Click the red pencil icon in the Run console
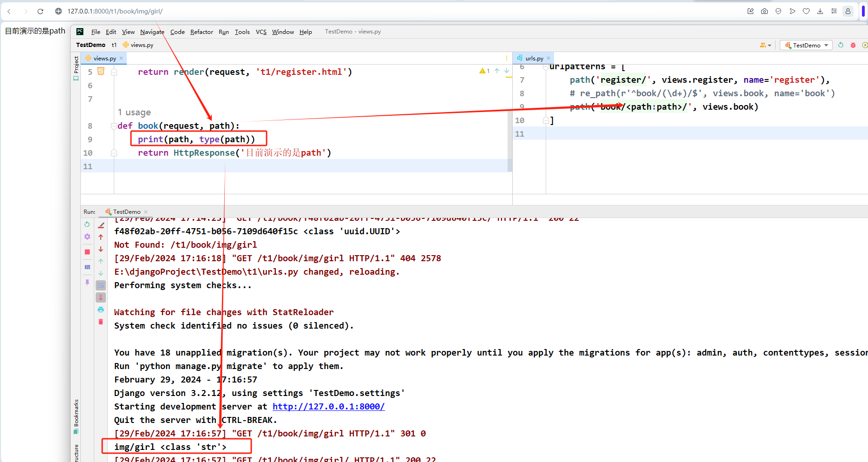This screenshot has height=462, width=868. [x=101, y=225]
